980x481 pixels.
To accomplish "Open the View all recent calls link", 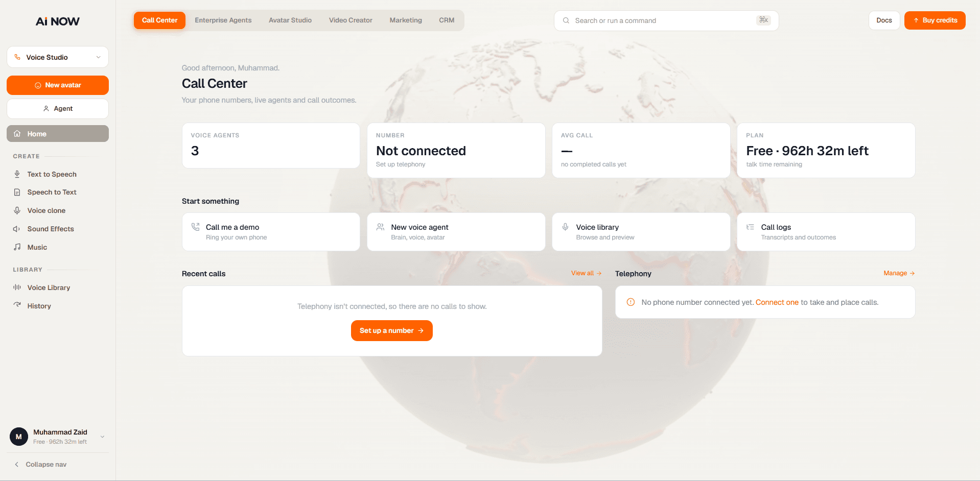I will point(586,273).
